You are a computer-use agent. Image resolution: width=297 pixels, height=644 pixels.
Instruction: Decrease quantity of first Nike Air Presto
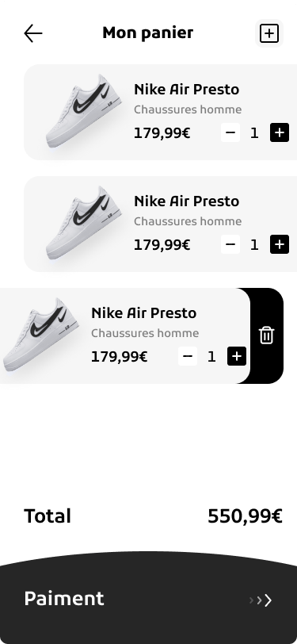tap(230, 132)
